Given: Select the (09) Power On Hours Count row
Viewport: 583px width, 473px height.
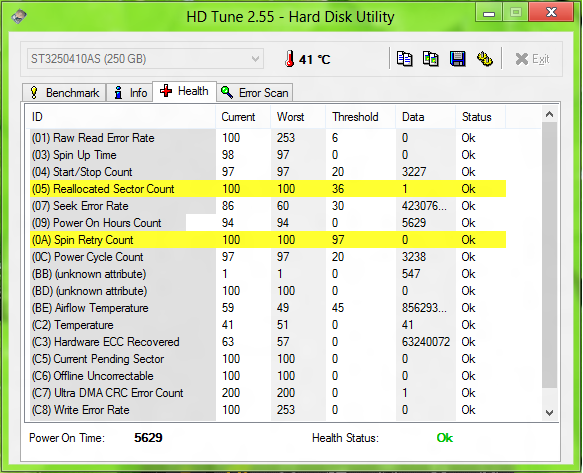Looking at the screenshot, I should (x=268, y=223).
